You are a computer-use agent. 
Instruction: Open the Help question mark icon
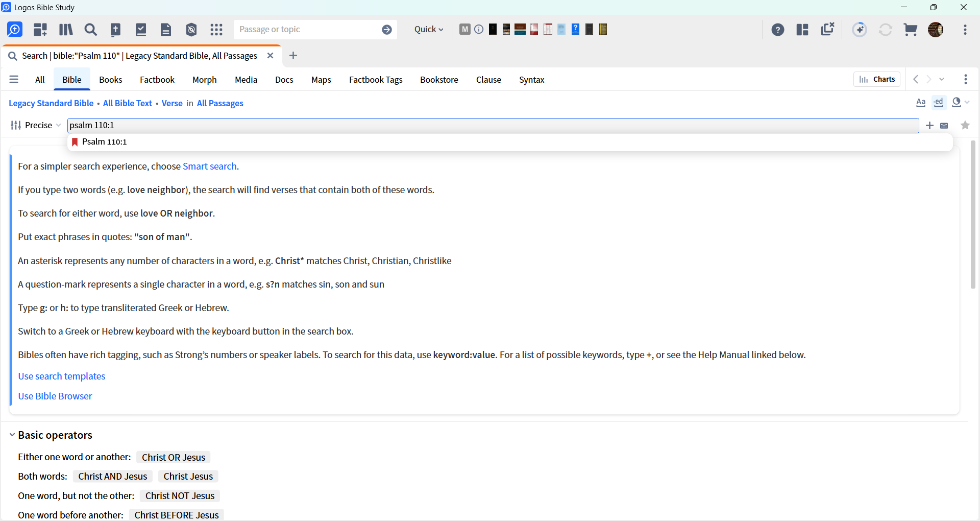tap(778, 30)
